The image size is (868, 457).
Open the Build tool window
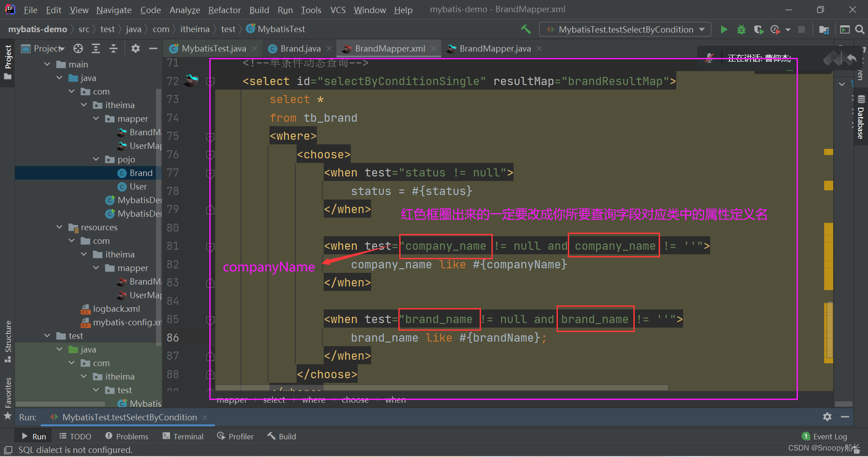tap(282, 437)
